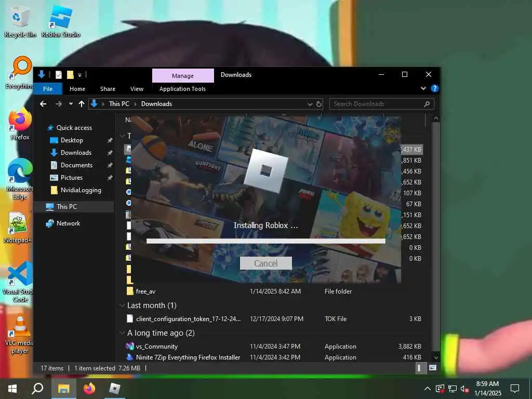532x399 pixels.
Task: Click the Installing Roblox progress bar
Action: [x=265, y=241]
